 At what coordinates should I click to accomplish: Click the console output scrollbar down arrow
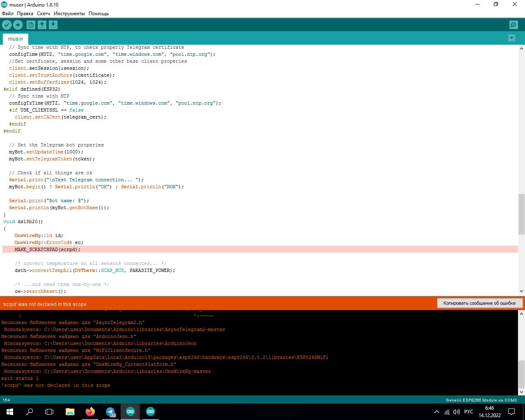point(521,392)
